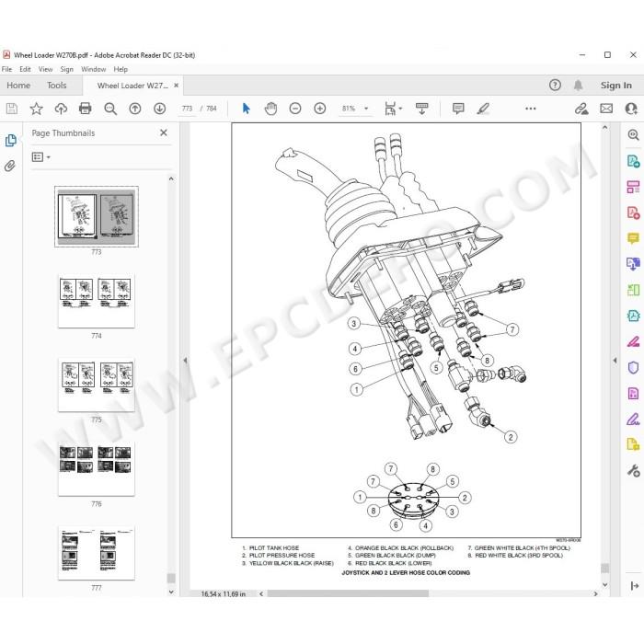Close the Page Thumbnails panel
Viewport: 644px width, 644px height.
click(164, 132)
